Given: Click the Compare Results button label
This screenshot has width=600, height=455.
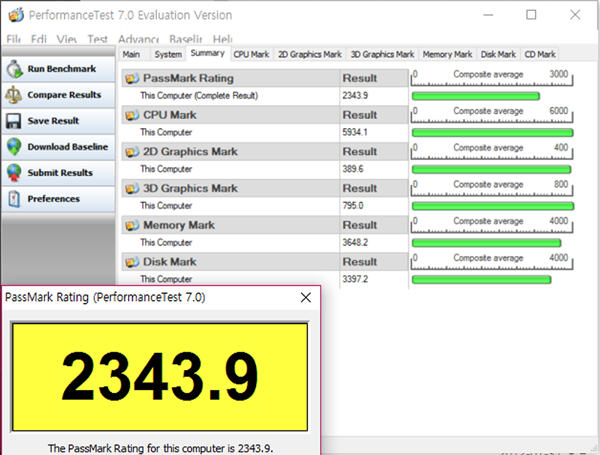Looking at the screenshot, I should tap(64, 95).
